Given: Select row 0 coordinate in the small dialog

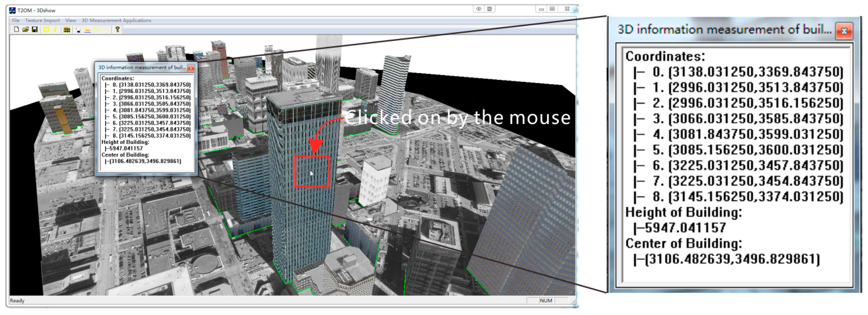Looking at the screenshot, I should pos(148,85).
